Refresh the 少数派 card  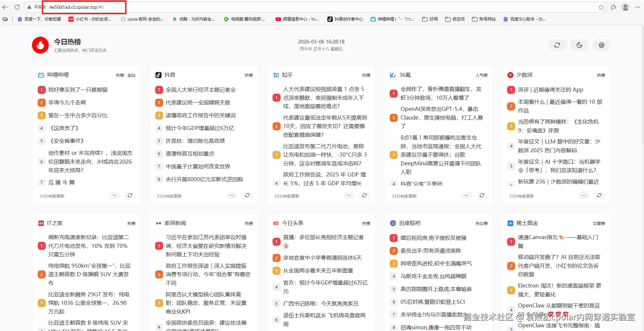click(599, 195)
